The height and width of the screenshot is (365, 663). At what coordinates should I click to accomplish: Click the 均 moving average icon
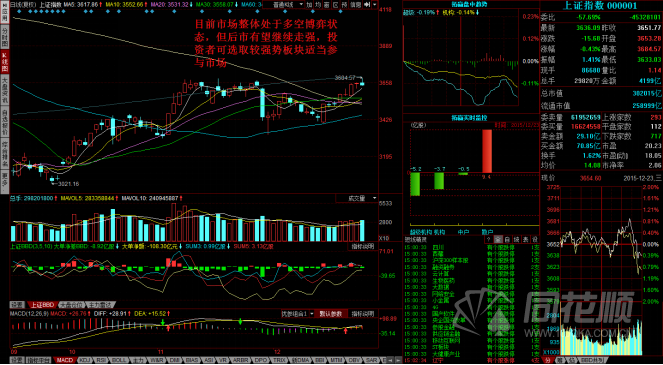tap(318, 5)
